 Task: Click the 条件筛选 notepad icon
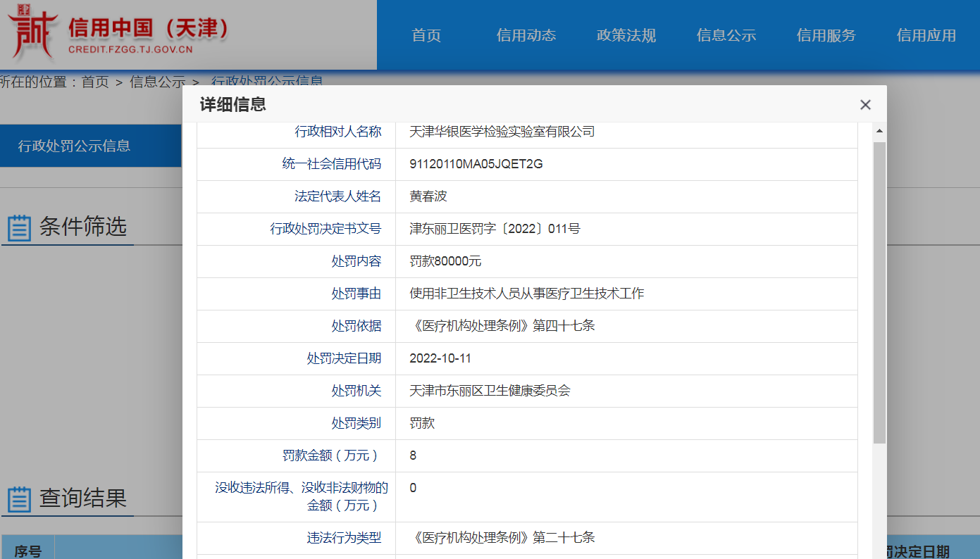pos(19,228)
